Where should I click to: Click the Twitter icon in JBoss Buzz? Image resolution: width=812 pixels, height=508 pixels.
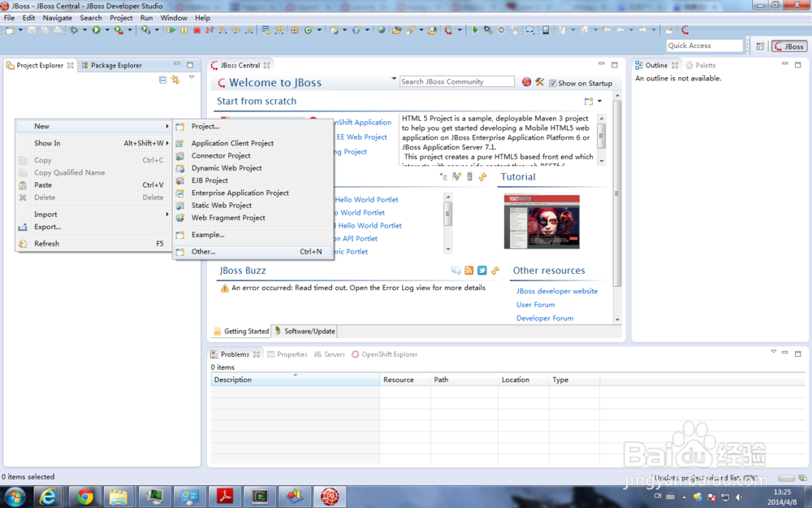pos(482,270)
